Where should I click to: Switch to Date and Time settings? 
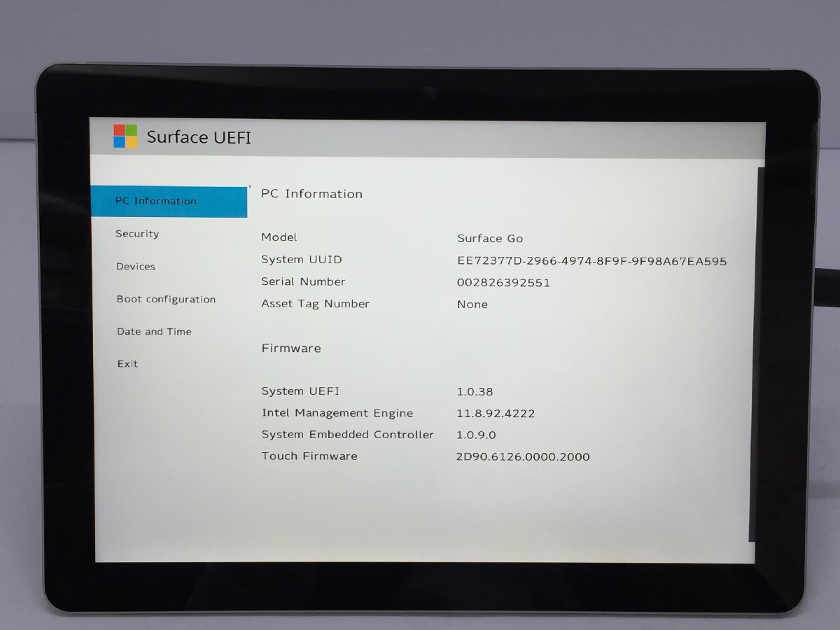(154, 332)
